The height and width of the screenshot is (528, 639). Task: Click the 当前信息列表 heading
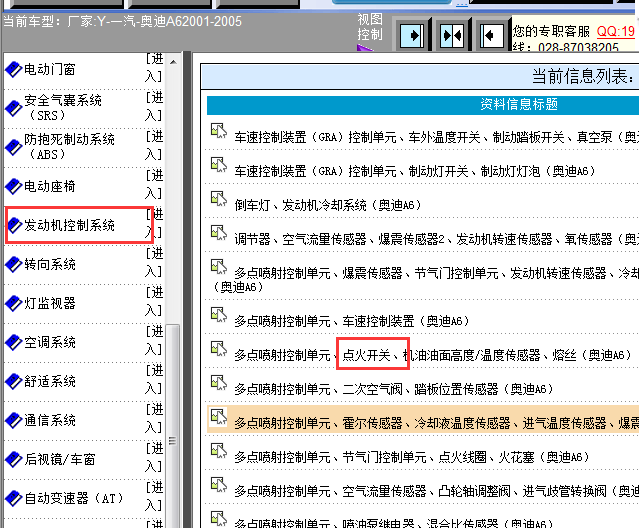pyautogui.click(x=584, y=77)
